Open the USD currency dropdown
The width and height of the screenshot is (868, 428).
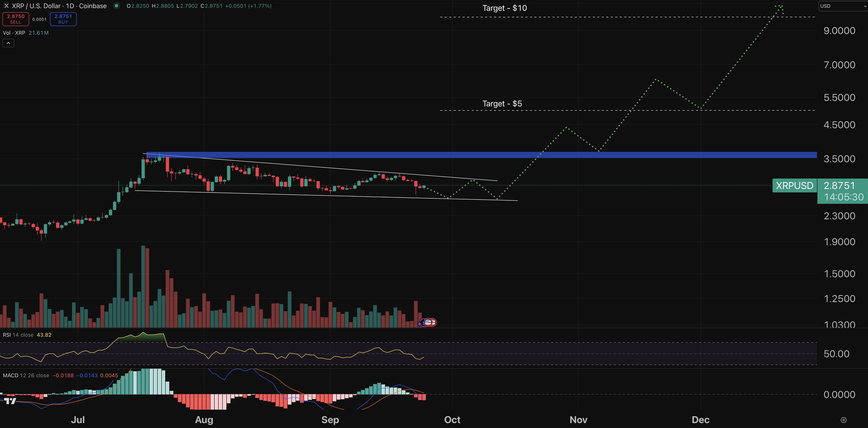843,6
